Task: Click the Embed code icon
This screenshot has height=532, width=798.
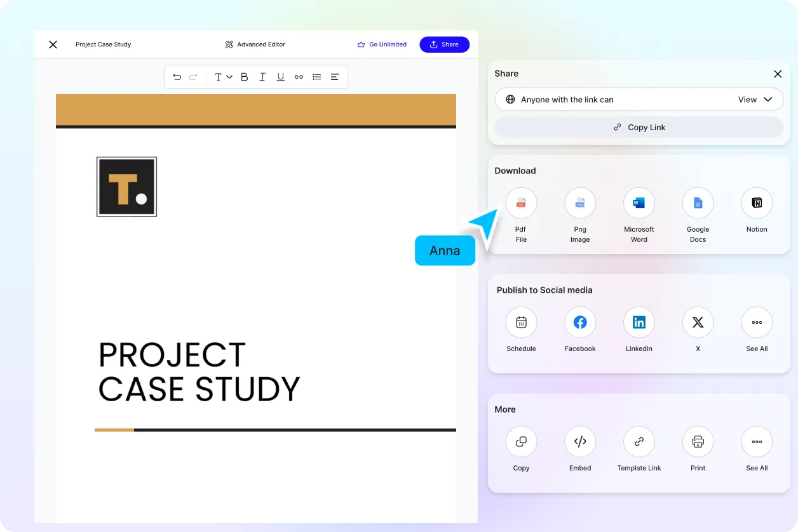Action: (x=580, y=442)
